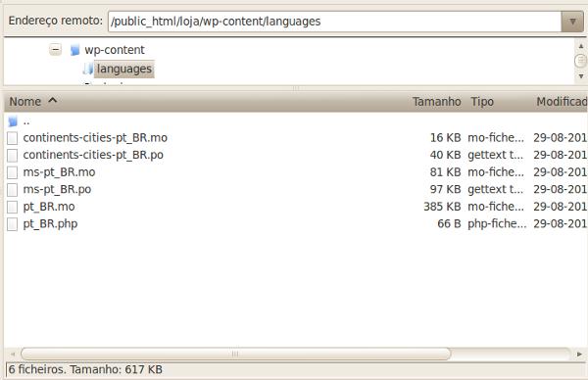Image resolution: width=588 pixels, height=380 pixels.
Task: Click the horizontal scroll right arrow
Action: pos(579,354)
